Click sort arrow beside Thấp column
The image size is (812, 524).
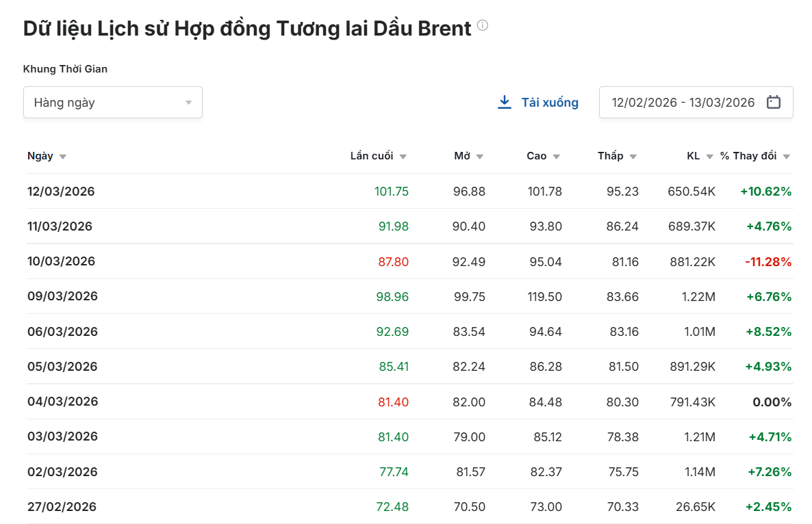633,157
